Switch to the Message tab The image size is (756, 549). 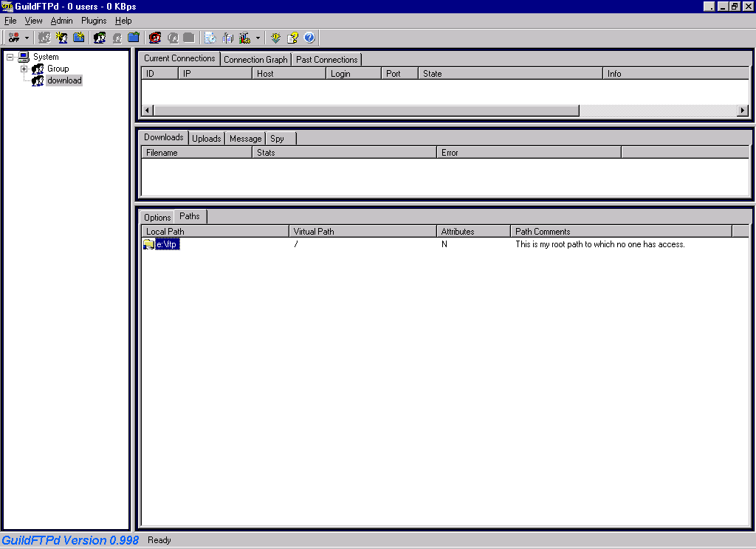[x=245, y=138]
